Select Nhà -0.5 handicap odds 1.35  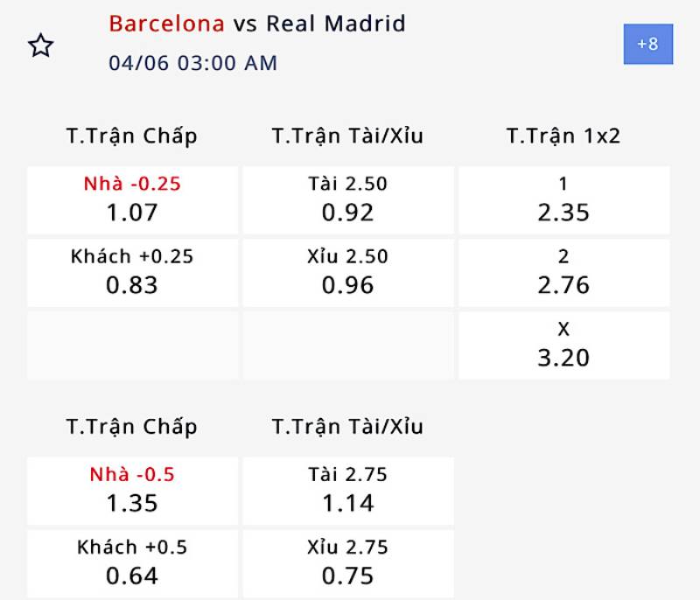point(131,487)
